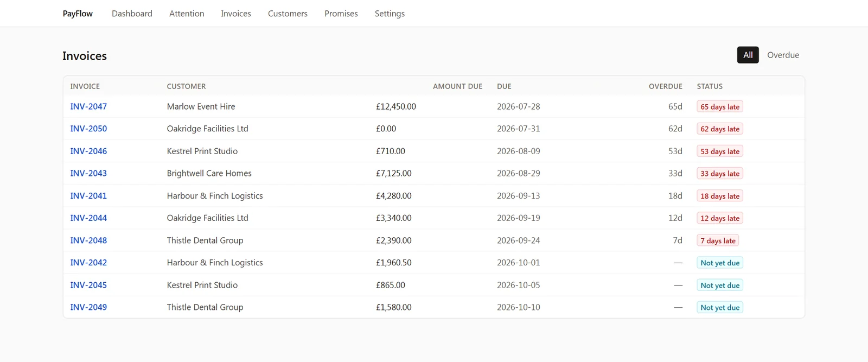Click the 7 days late badge
This screenshot has width=868, height=362.
pos(718,240)
